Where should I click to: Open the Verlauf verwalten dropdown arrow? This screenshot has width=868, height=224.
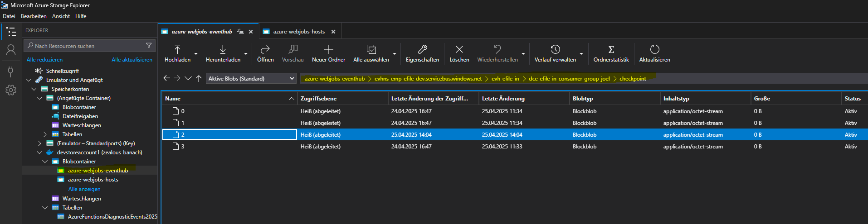pos(581,54)
